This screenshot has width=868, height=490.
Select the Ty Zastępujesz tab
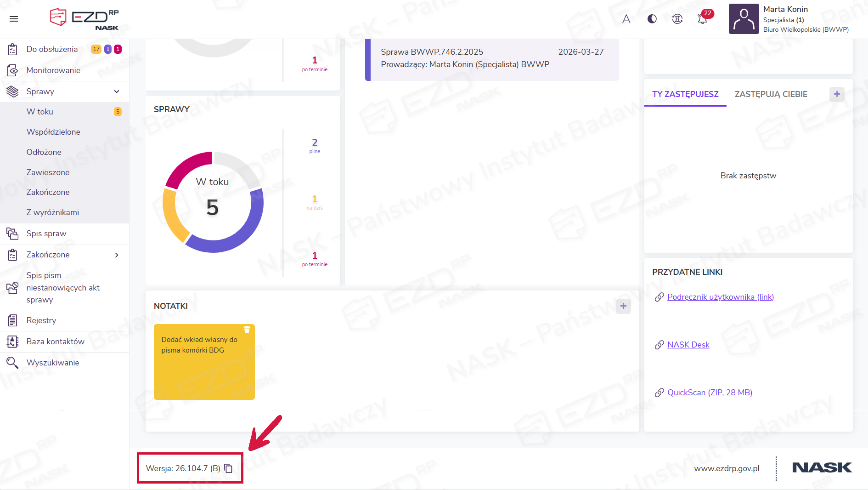point(685,94)
